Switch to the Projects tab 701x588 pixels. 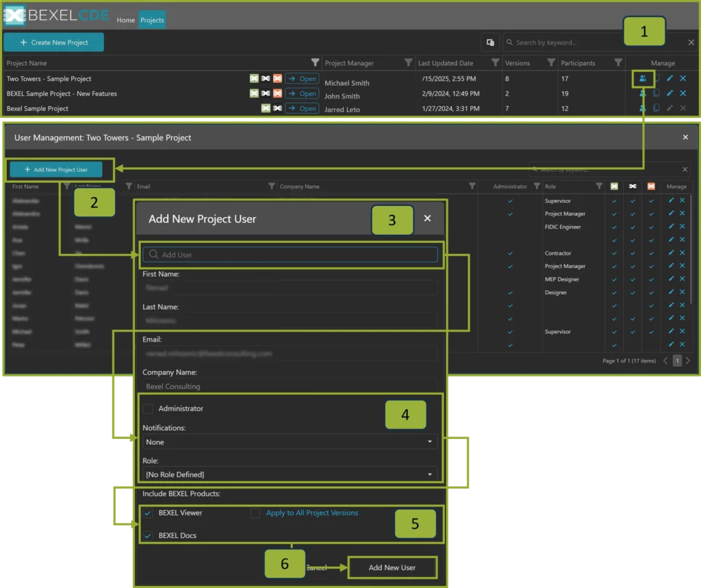pos(152,20)
